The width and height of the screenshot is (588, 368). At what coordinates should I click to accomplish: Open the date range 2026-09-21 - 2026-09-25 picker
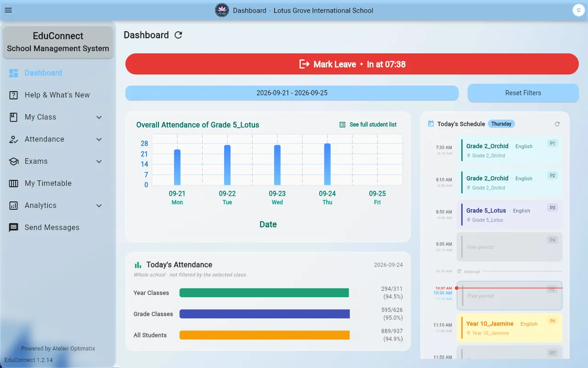click(x=292, y=93)
